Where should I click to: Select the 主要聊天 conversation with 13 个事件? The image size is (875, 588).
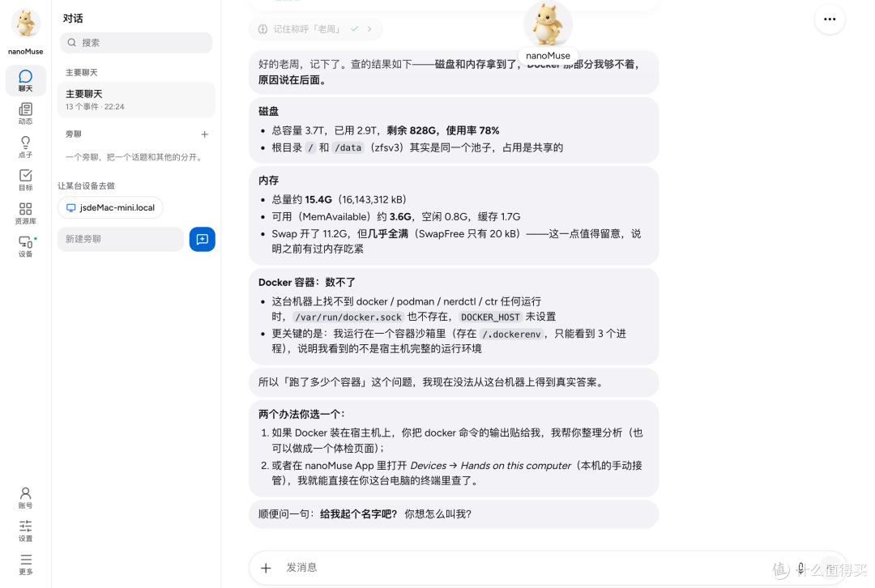(136, 100)
